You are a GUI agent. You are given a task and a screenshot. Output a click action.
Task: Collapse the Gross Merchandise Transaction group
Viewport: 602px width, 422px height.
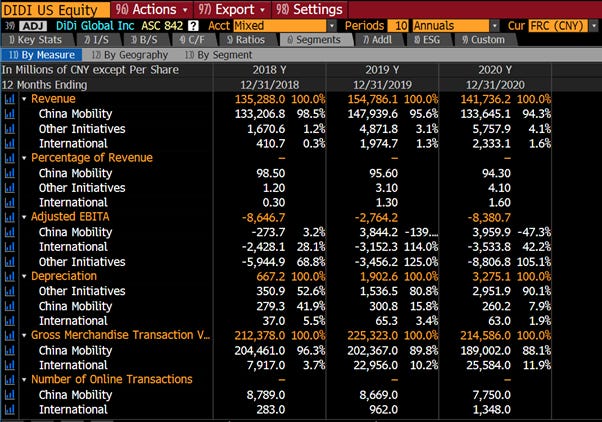[24, 335]
